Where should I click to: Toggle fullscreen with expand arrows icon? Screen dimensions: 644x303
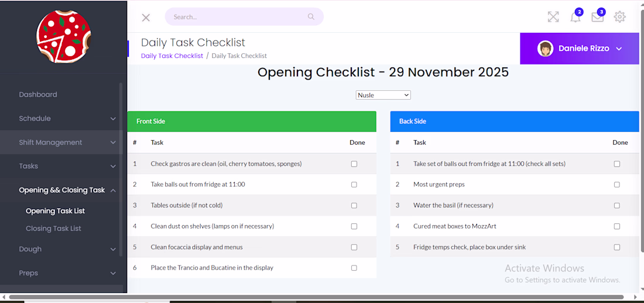tap(553, 17)
